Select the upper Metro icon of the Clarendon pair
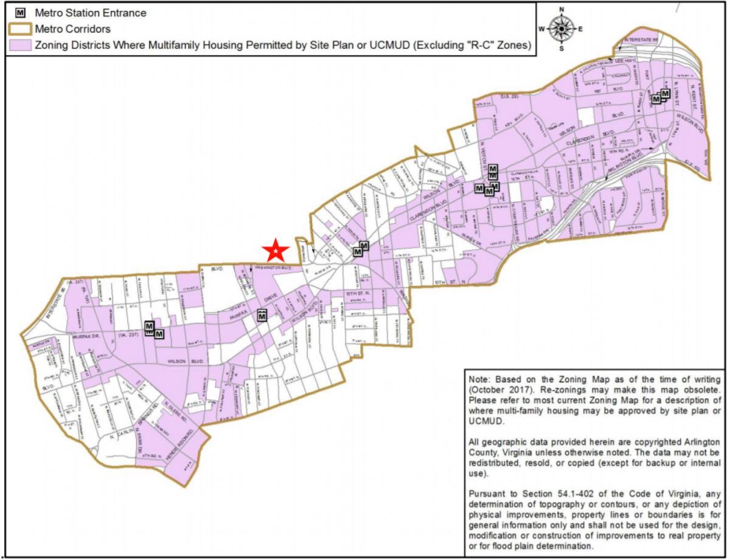The image size is (730, 560). (364, 246)
